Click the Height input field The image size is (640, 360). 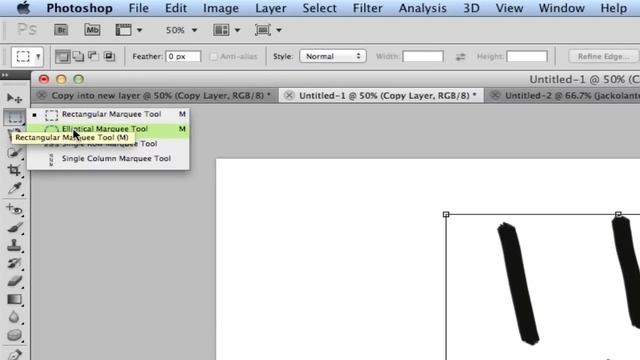[527, 56]
